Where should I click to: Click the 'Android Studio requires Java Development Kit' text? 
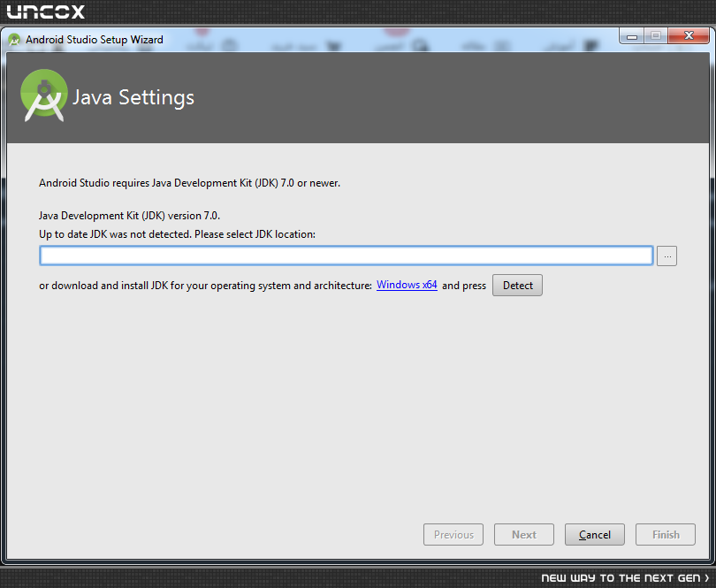click(x=189, y=183)
